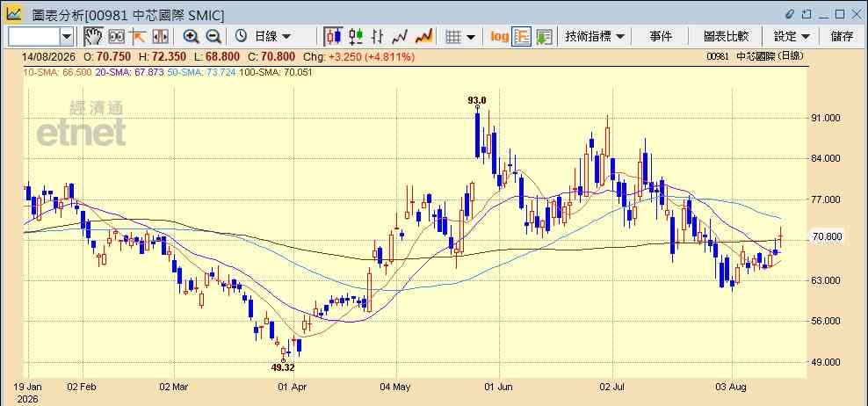Click the 49.000 price axis label

pos(825,362)
